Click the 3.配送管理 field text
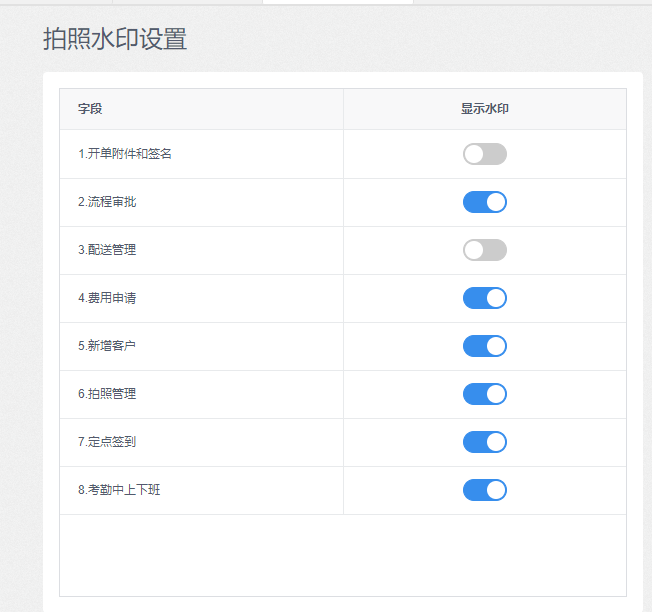Screen dimensions: 652x612 [x=107, y=250]
